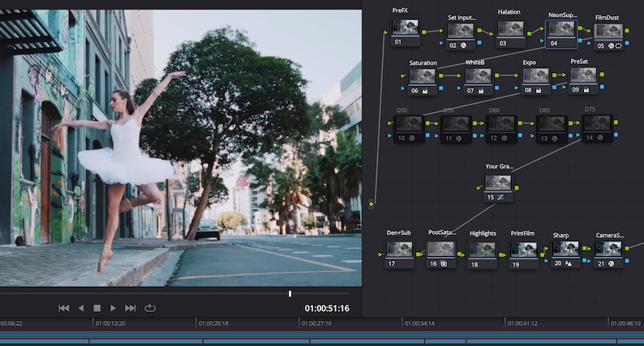
Task: Toggle loop playback
Action: 150,308
